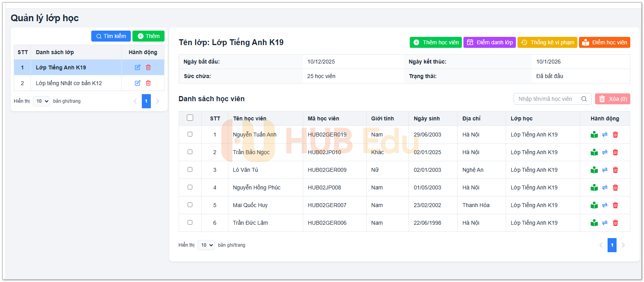Open the score icon for Lò Văn Tú
The image size is (644, 282).
(594, 170)
